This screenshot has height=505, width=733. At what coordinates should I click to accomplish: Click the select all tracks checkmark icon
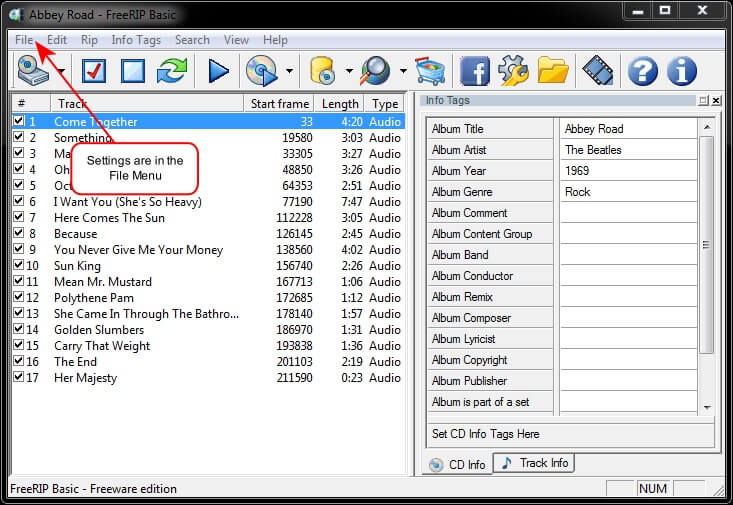pyautogui.click(x=94, y=71)
